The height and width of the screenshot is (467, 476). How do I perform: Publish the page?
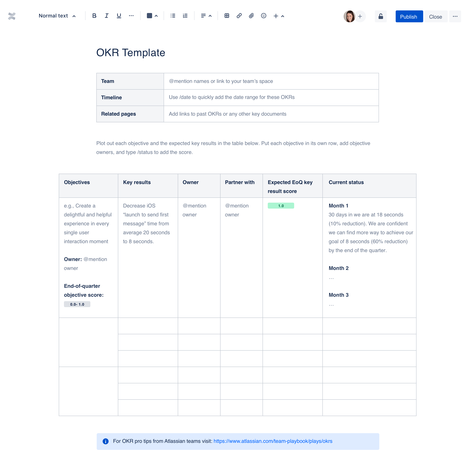tap(409, 16)
